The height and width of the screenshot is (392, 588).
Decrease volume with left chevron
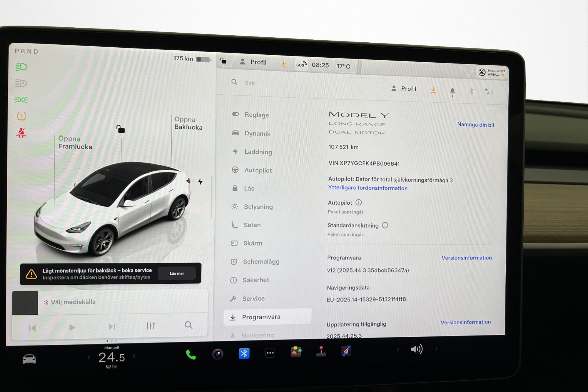tap(398, 349)
